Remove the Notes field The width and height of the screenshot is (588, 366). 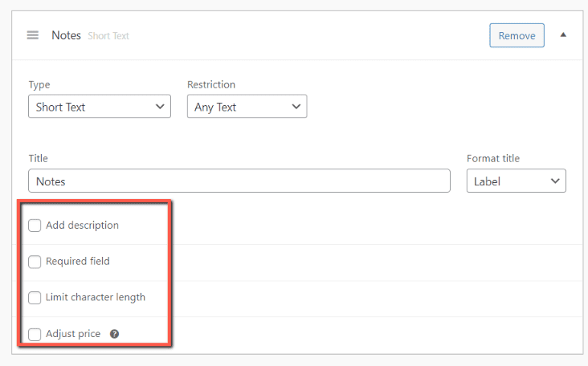point(517,35)
